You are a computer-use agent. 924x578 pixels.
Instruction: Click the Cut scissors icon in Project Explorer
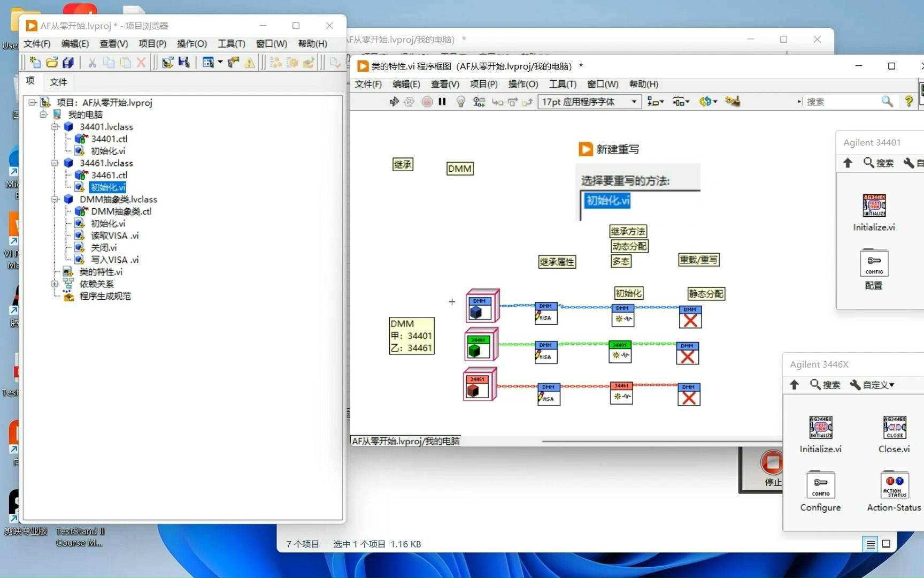tap(92, 63)
